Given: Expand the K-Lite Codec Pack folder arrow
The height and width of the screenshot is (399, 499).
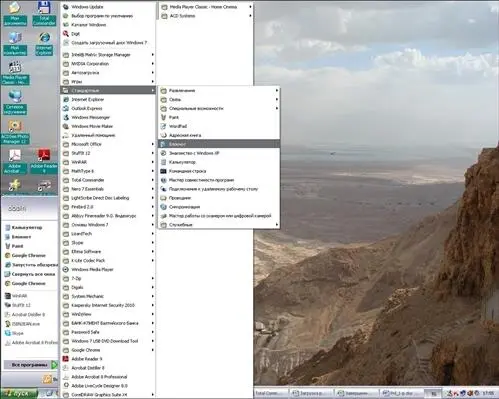Looking at the screenshot, I should point(153,260).
